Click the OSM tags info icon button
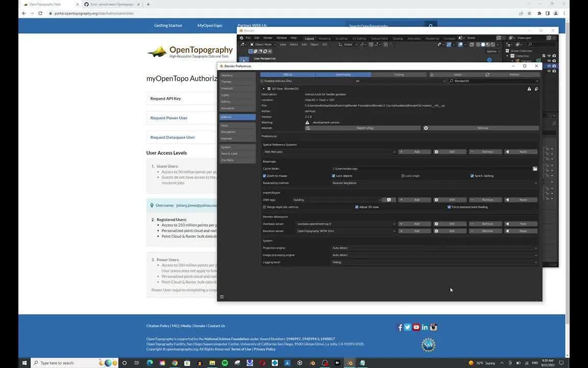The width and height of the screenshot is (588, 368). click(x=389, y=200)
